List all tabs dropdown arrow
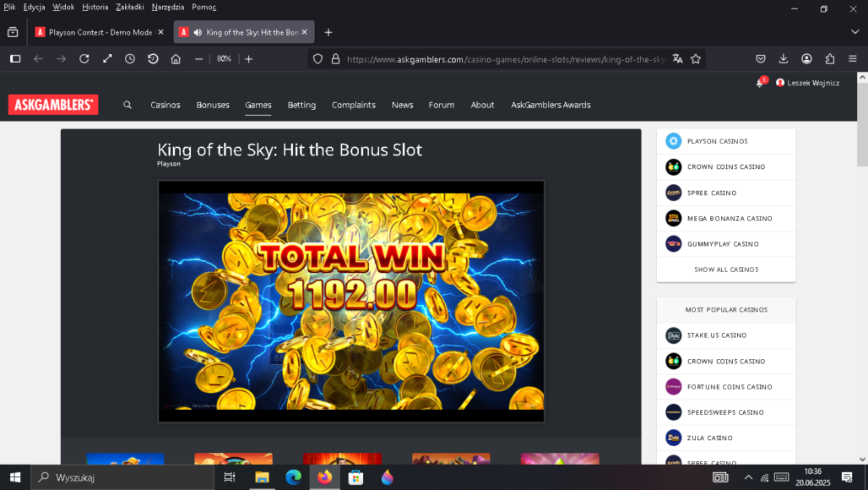 coord(855,32)
